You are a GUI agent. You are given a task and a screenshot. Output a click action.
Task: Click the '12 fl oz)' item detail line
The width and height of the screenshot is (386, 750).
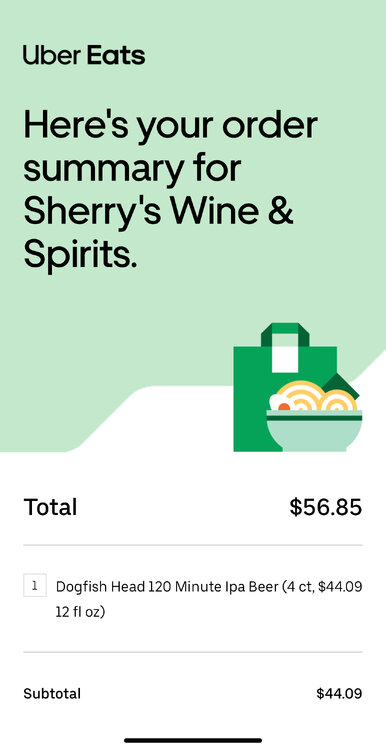(x=80, y=612)
